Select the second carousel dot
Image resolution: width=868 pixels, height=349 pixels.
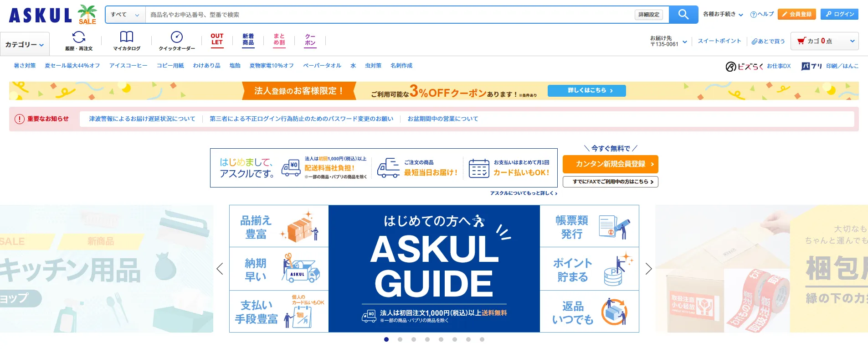400,339
